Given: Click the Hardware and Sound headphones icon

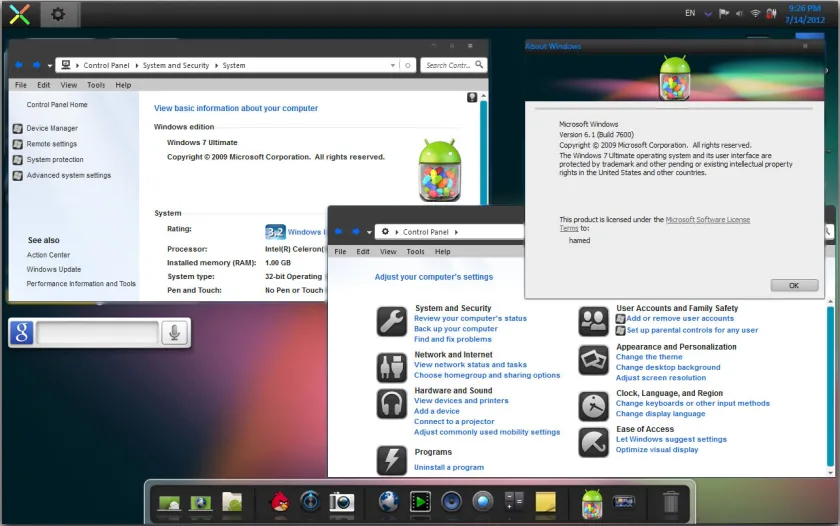Looking at the screenshot, I should (x=392, y=403).
